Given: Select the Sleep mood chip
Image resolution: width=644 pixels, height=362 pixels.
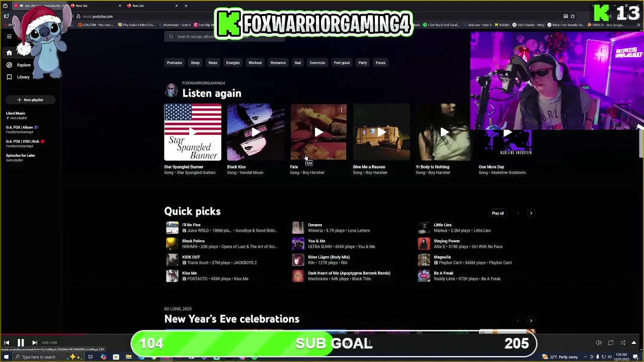Looking at the screenshot, I should (195, 63).
